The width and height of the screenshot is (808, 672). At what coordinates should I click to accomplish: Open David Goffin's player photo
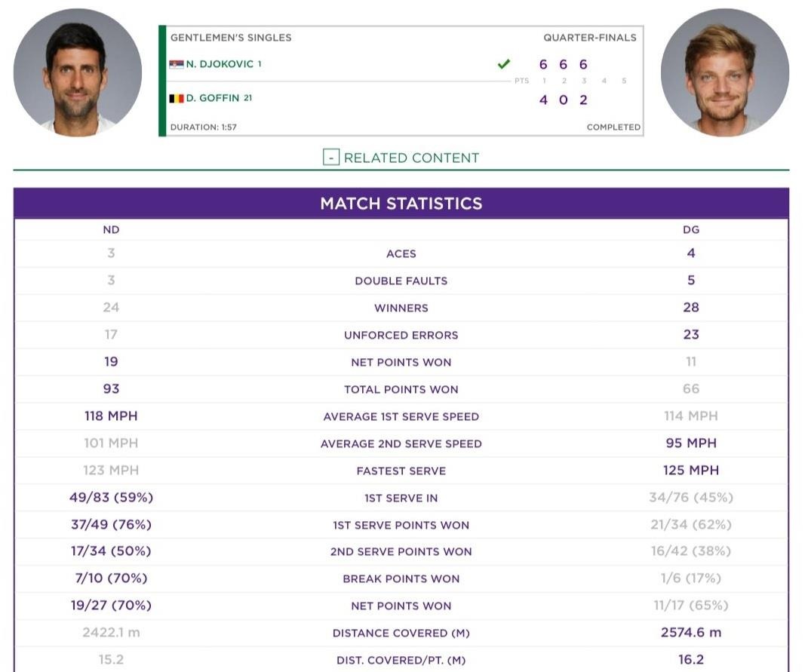tap(724, 72)
